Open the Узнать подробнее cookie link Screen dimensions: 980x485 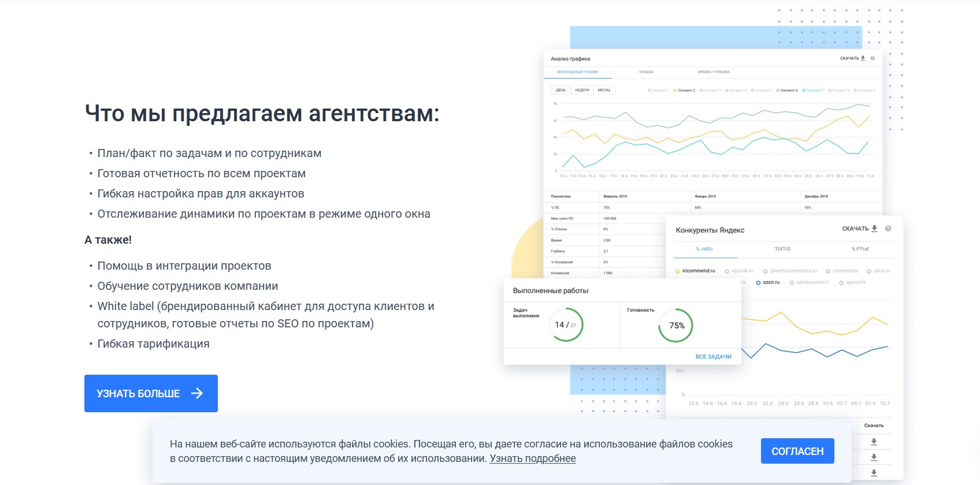click(532, 458)
